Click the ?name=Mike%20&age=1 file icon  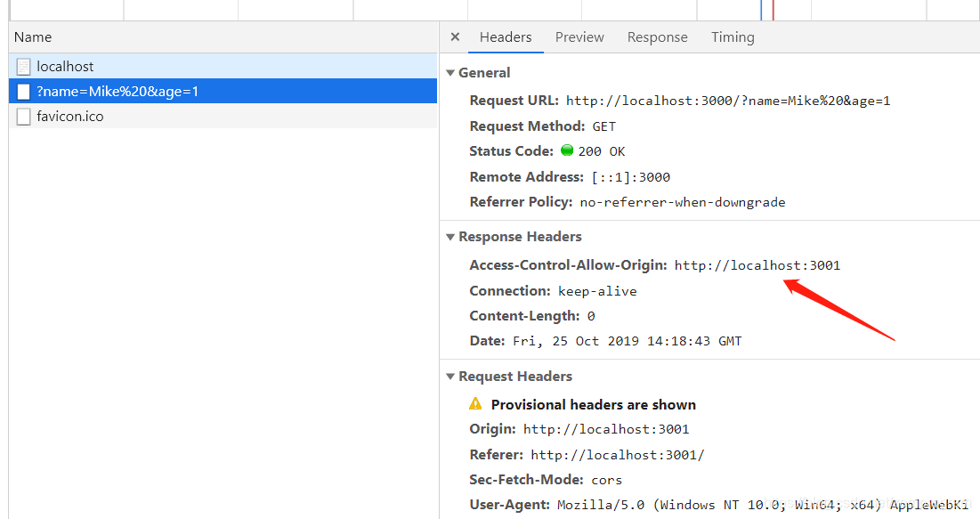[x=24, y=92]
